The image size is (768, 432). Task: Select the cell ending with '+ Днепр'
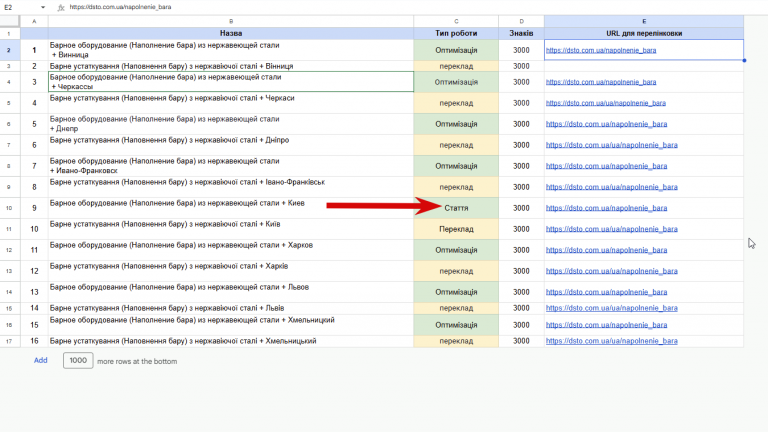click(x=231, y=124)
